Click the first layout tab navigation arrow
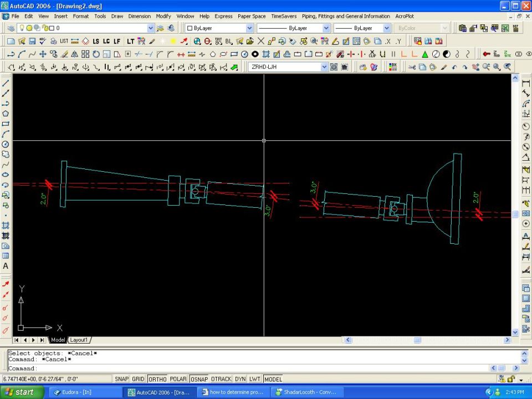 (17, 340)
